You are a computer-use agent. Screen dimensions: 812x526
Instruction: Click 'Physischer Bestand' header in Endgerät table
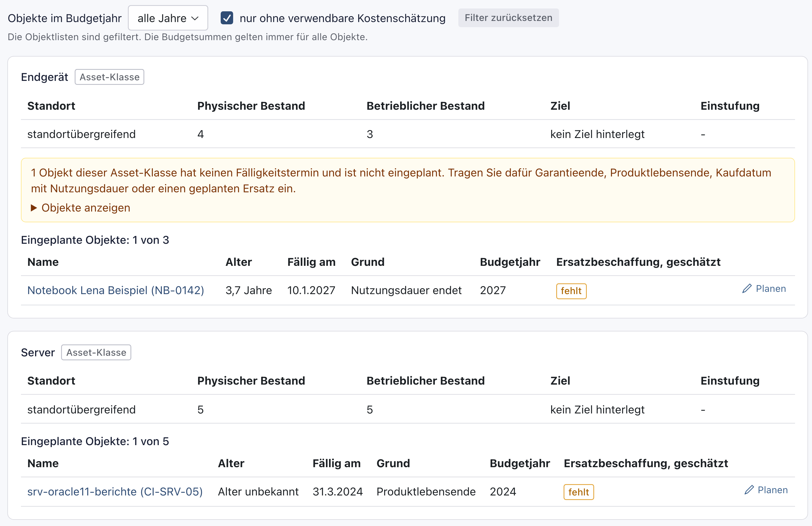tap(251, 106)
